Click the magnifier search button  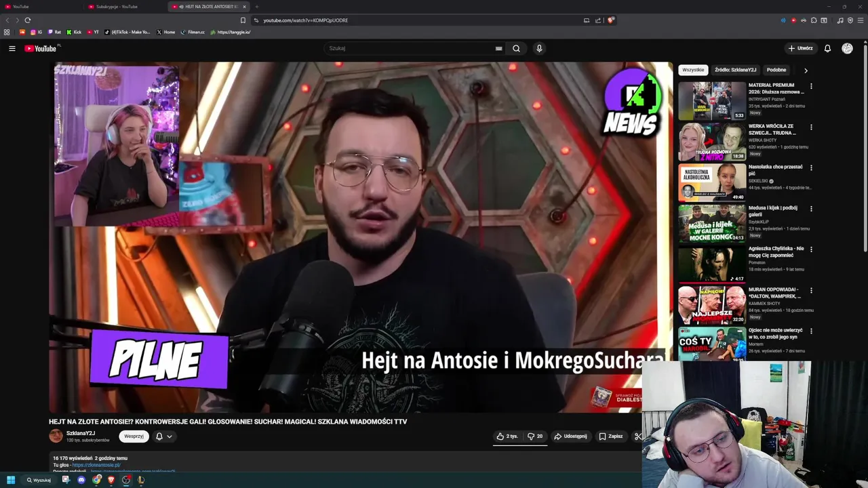(516, 48)
